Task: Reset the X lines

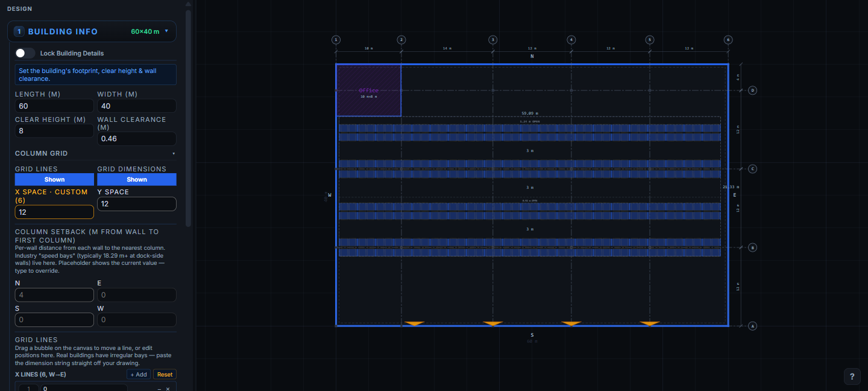Action: pos(165,375)
